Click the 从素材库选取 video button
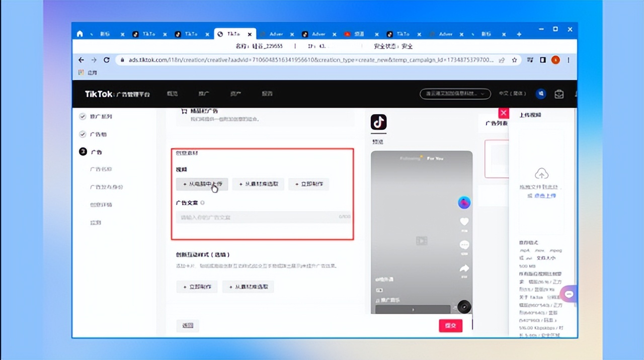Screen dimensions: 644x360 (x=259, y=185)
